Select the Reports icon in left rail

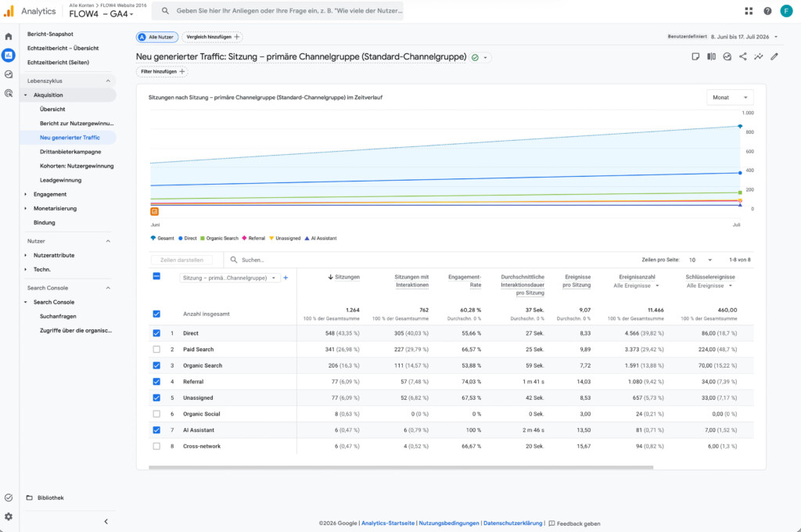coord(8,56)
